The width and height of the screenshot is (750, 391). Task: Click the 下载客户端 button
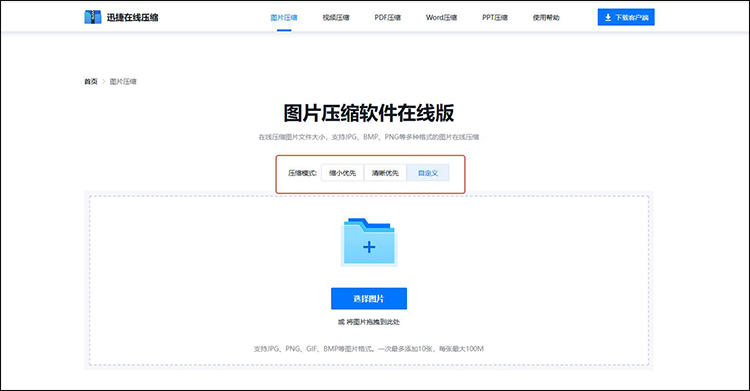click(626, 17)
